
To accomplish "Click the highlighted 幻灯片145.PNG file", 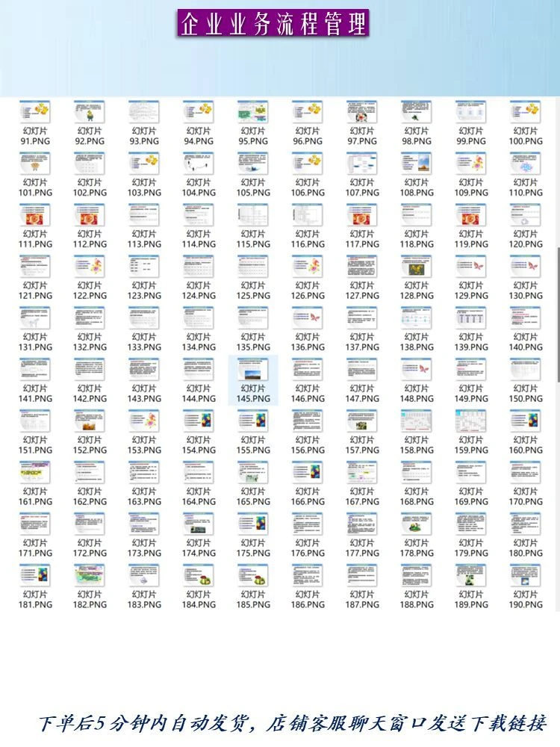I will [x=253, y=379].
